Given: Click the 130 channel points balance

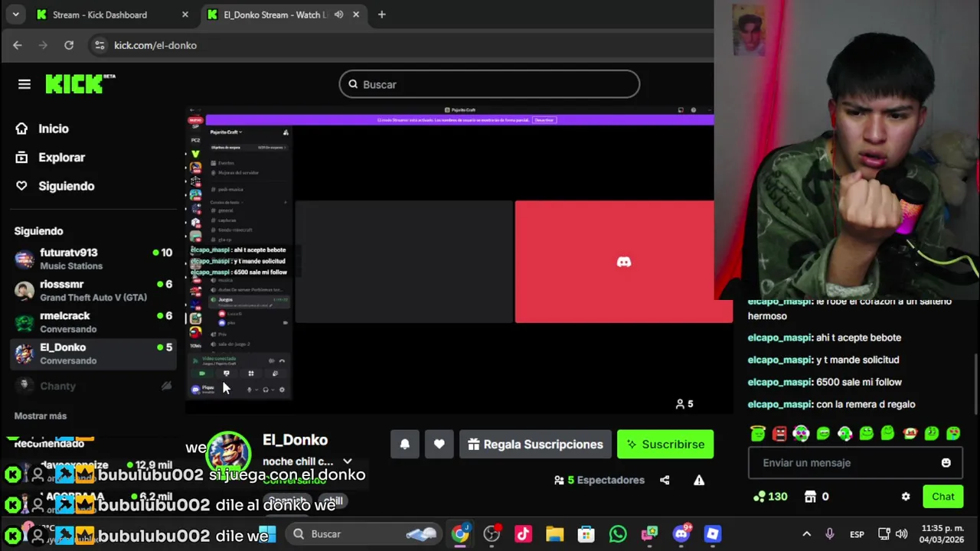Looking at the screenshot, I should coord(770,497).
